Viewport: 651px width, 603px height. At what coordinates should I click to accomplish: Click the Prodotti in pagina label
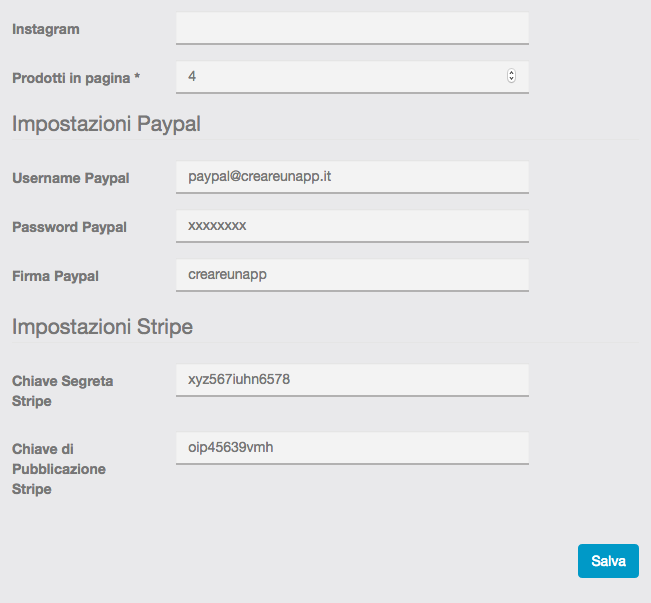click(x=71, y=78)
